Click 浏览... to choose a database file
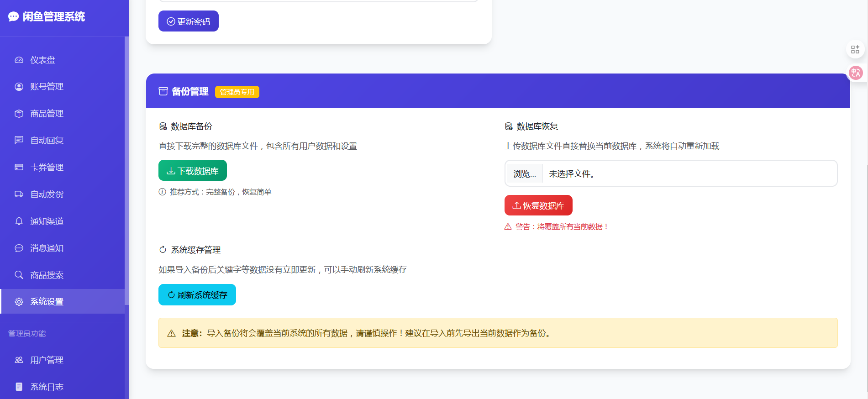The width and height of the screenshot is (868, 399). click(524, 174)
